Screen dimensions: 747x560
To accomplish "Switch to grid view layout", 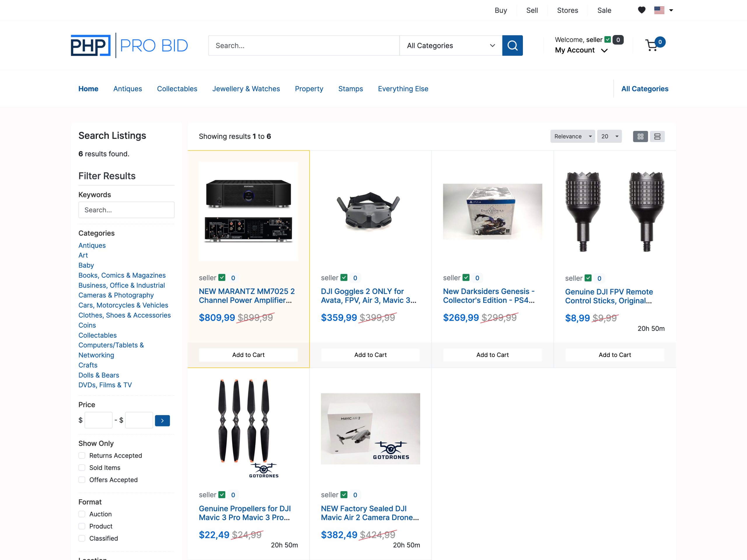I will point(640,136).
